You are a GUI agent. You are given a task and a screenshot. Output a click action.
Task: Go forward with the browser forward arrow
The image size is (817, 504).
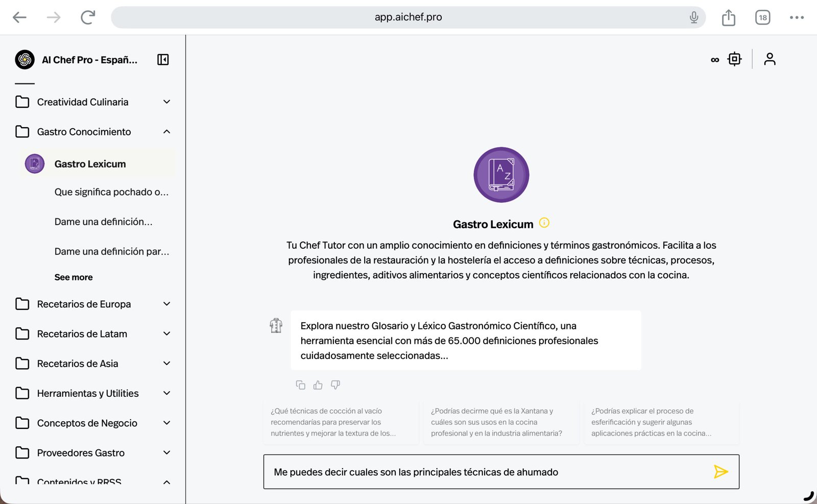pyautogui.click(x=54, y=17)
